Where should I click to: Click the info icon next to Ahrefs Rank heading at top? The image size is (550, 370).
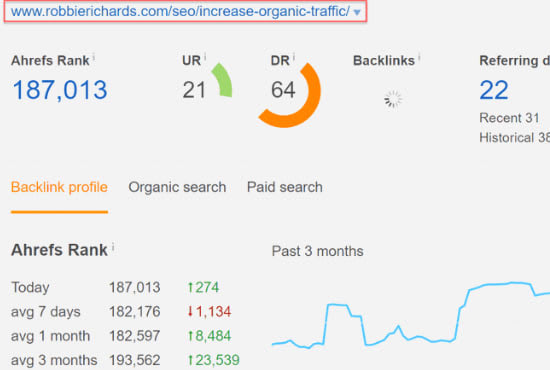pyautogui.click(x=94, y=58)
